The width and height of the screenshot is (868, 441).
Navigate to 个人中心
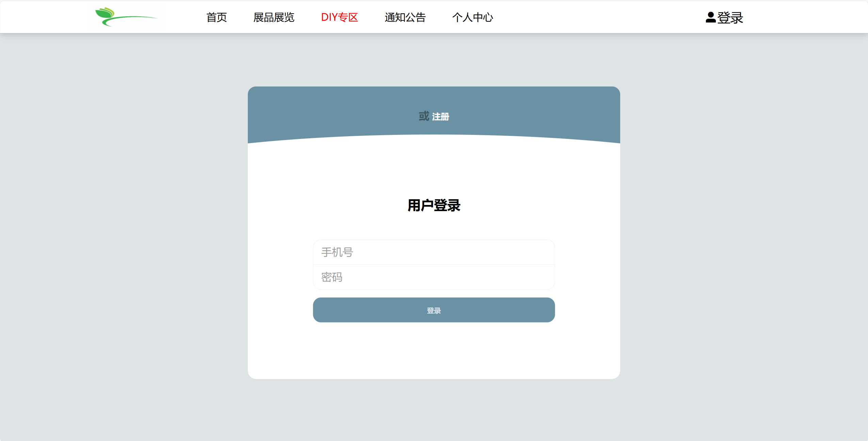coord(472,17)
